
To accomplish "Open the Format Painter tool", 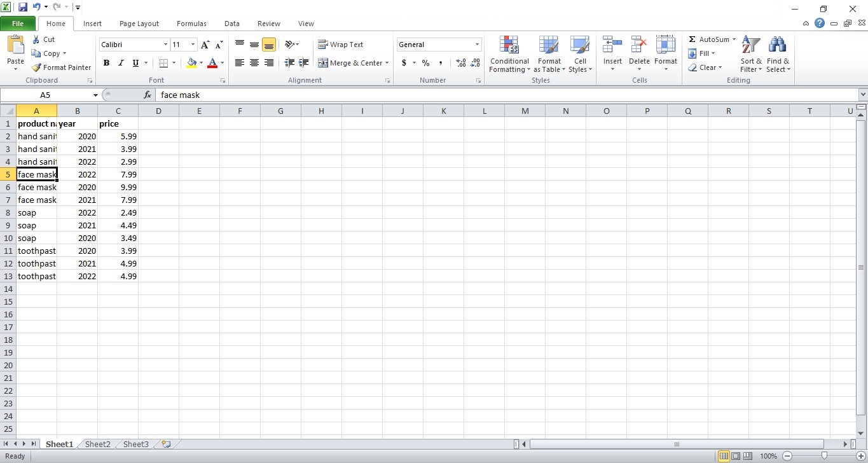I will [61, 67].
